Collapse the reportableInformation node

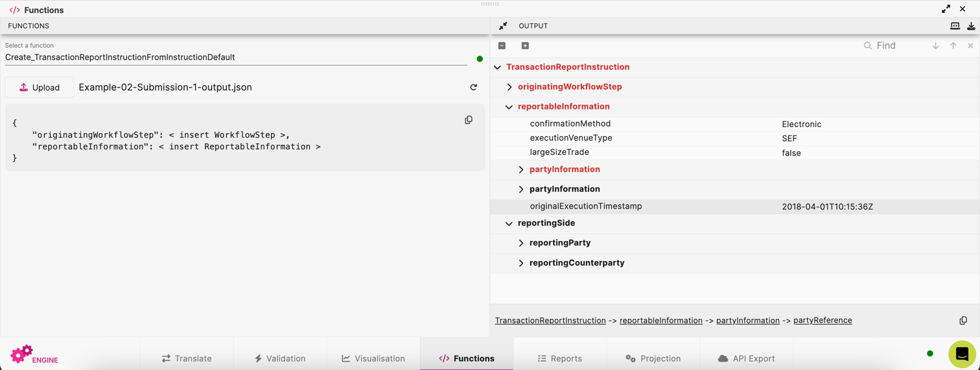(x=509, y=107)
